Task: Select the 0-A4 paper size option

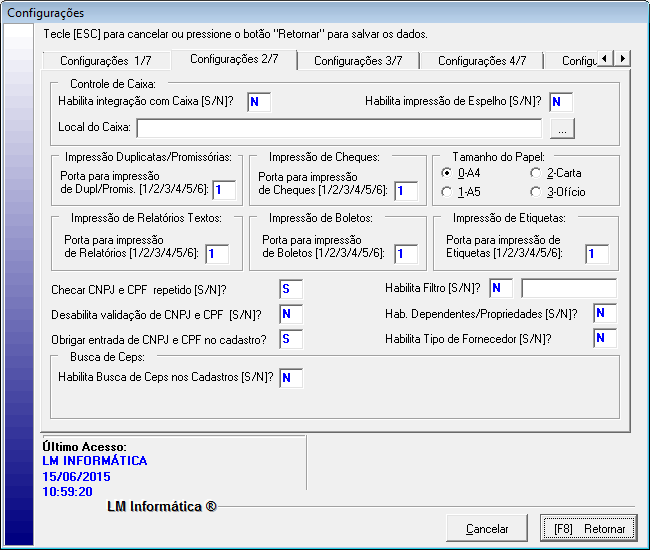Action: (446, 173)
